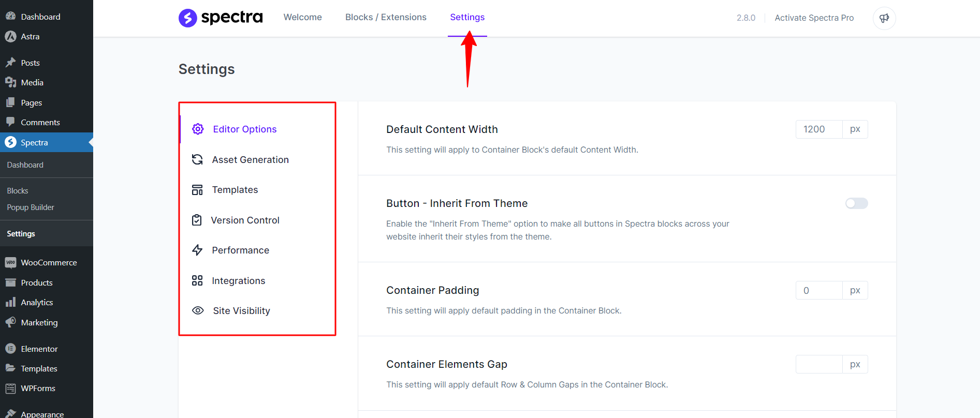Click the Container Elements Gap input
Image resolution: width=980 pixels, height=418 pixels.
click(819, 364)
